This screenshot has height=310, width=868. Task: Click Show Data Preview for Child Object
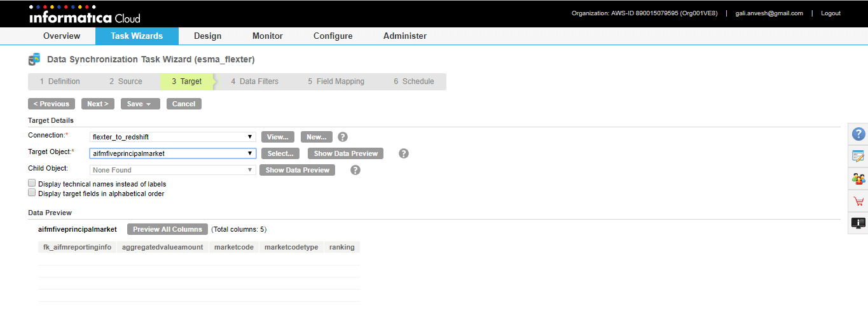click(297, 170)
